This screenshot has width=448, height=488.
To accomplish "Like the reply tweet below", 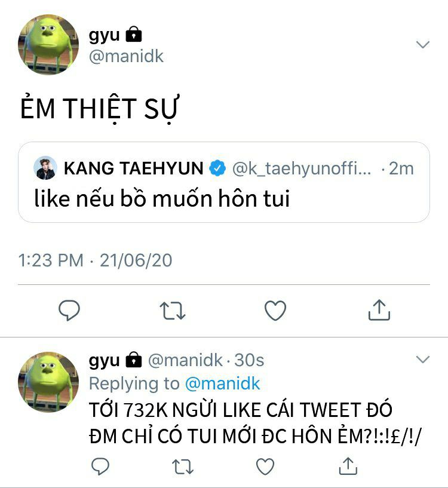I will pos(265,466).
